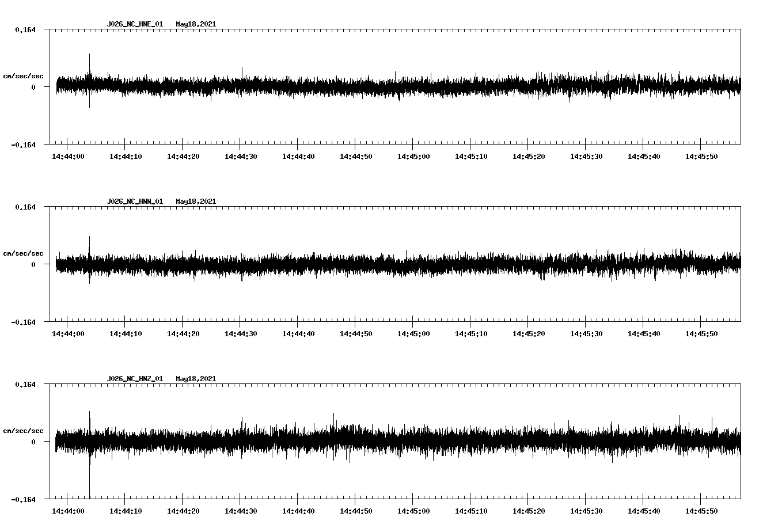This screenshot has height=532, width=782.
Task: Click the May18,2021 date on the HNZ plot
Action: click(196, 378)
